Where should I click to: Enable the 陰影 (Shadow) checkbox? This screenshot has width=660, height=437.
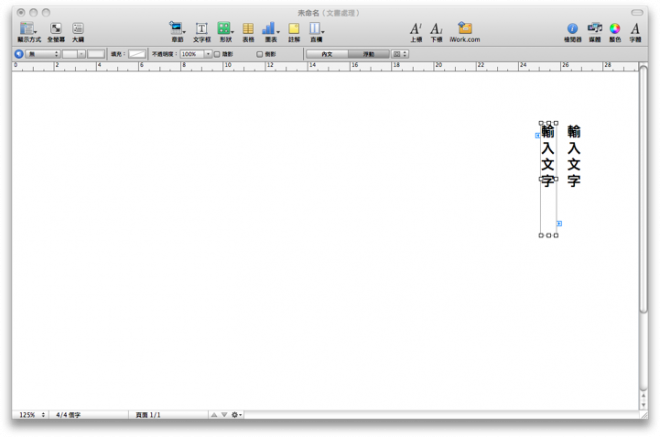(217, 53)
